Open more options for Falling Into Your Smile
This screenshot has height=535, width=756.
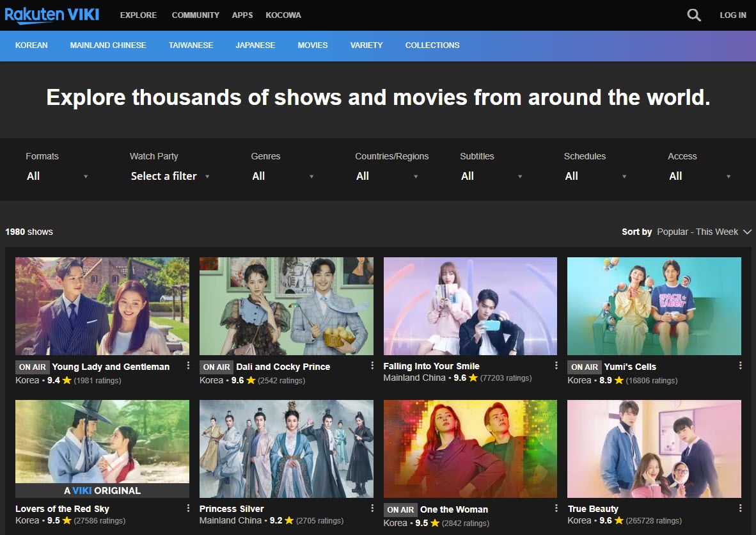click(556, 365)
